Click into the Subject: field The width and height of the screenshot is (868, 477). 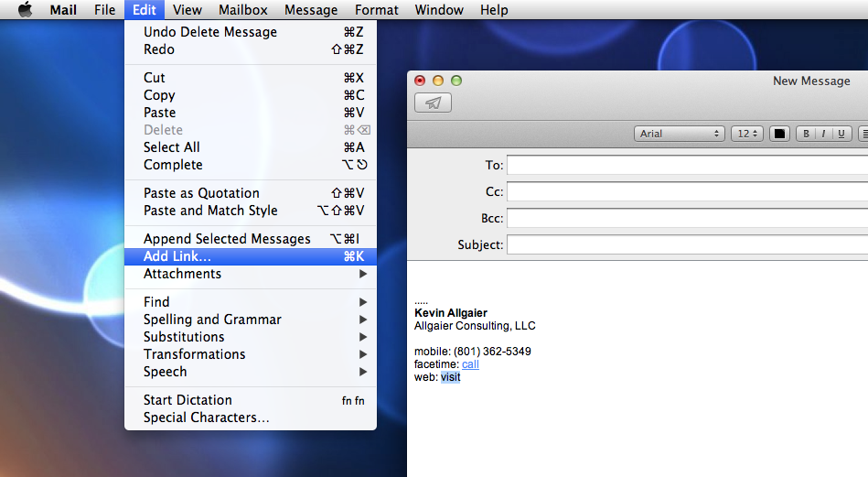(x=688, y=244)
